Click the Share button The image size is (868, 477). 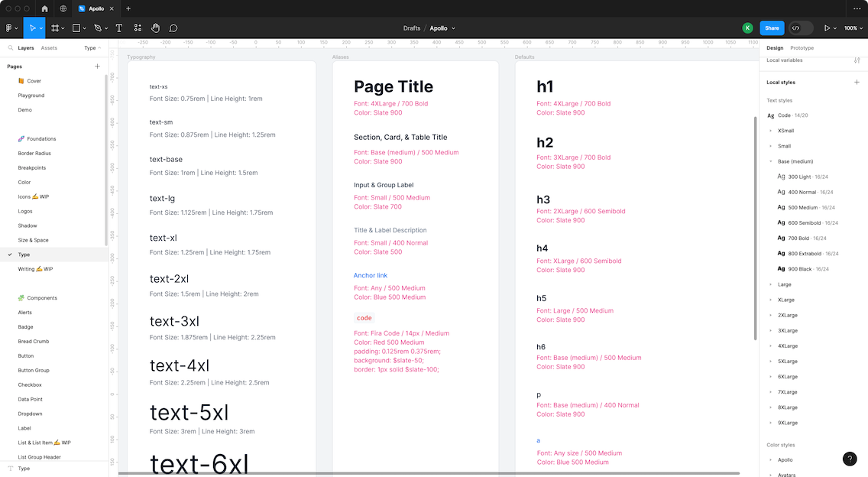point(772,28)
